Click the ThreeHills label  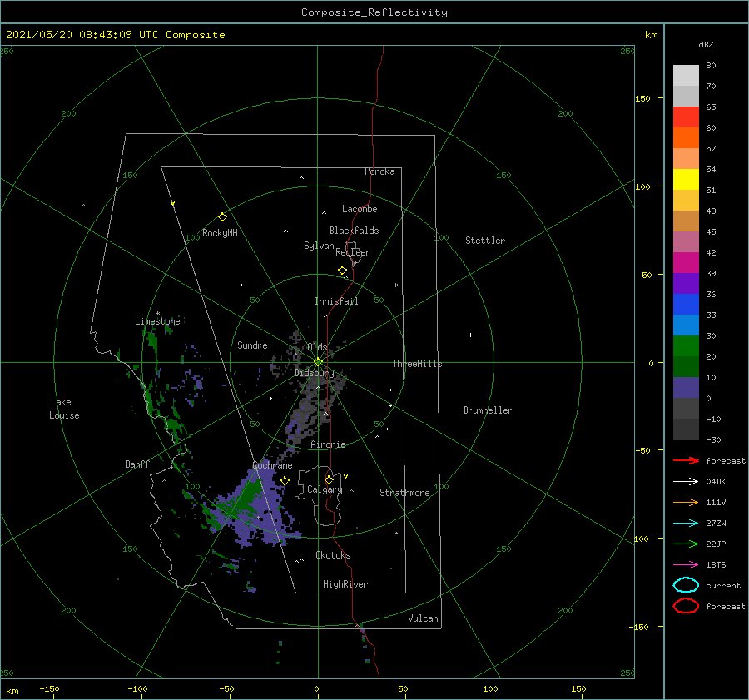coord(417,364)
